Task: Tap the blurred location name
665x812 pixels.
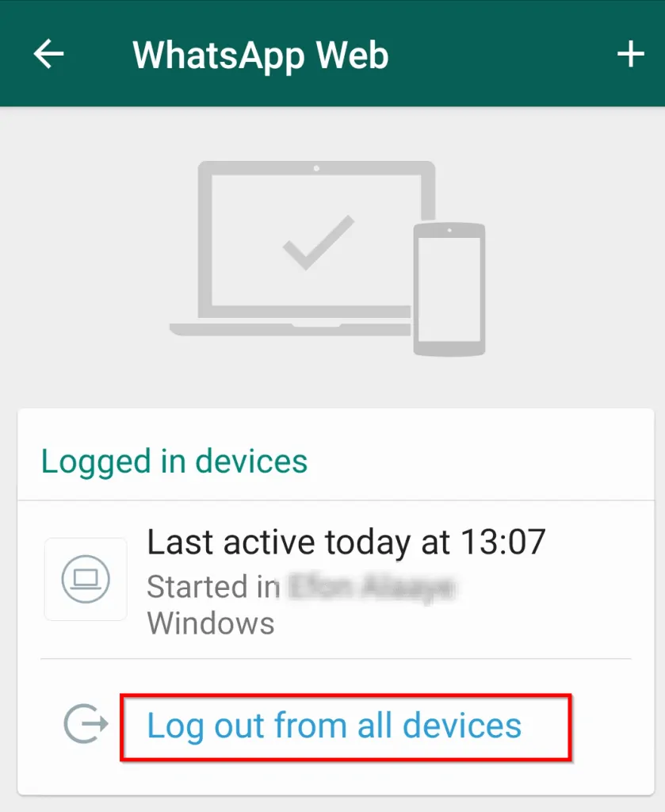Action: [x=372, y=588]
